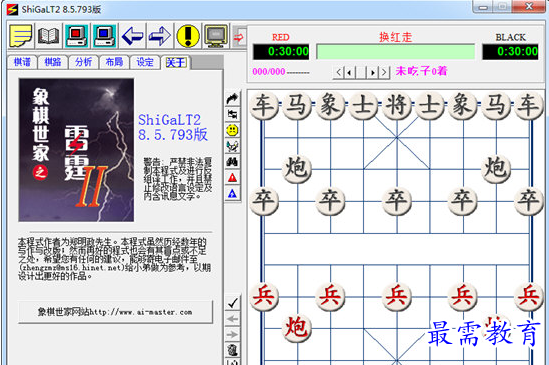Screen dimensions: 549x365
Task: Click the yellow face icon
Action: point(232,130)
